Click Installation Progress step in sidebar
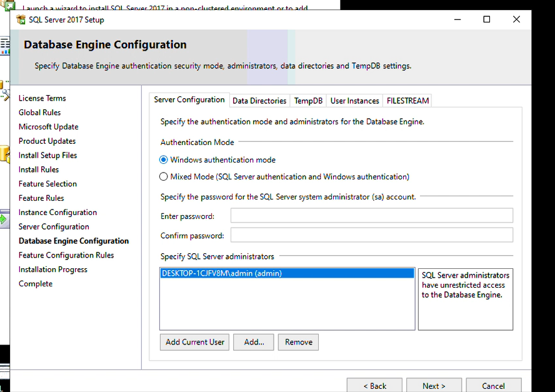The height and width of the screenshot is (392, 555). pos(52,269)
